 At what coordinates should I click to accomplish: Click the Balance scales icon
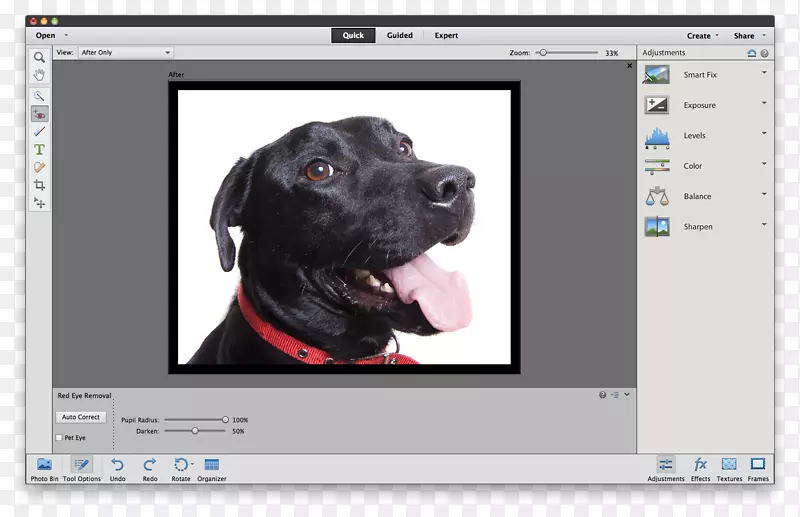(657, 196)
